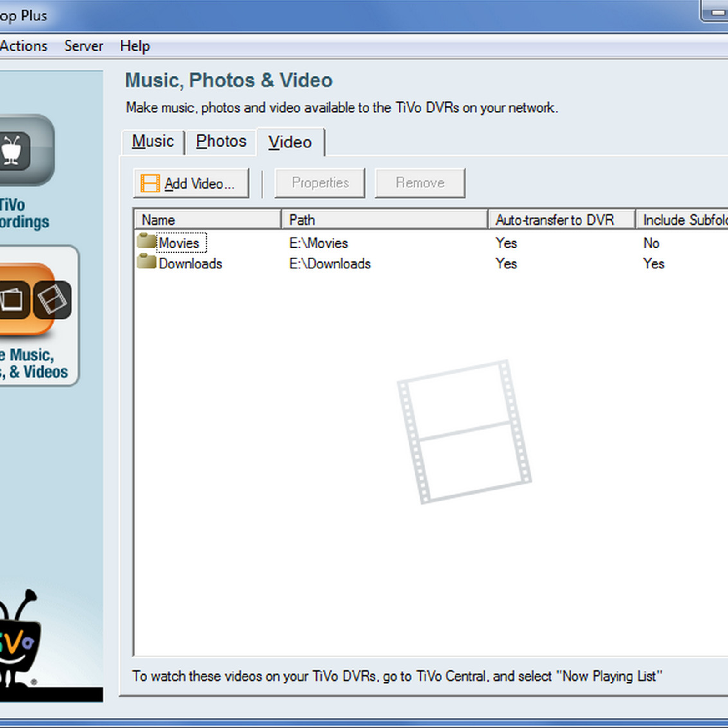Click the Add Video... button
Image resolution: width=728 pixels, height=728 pixels.
pos(192,183)
